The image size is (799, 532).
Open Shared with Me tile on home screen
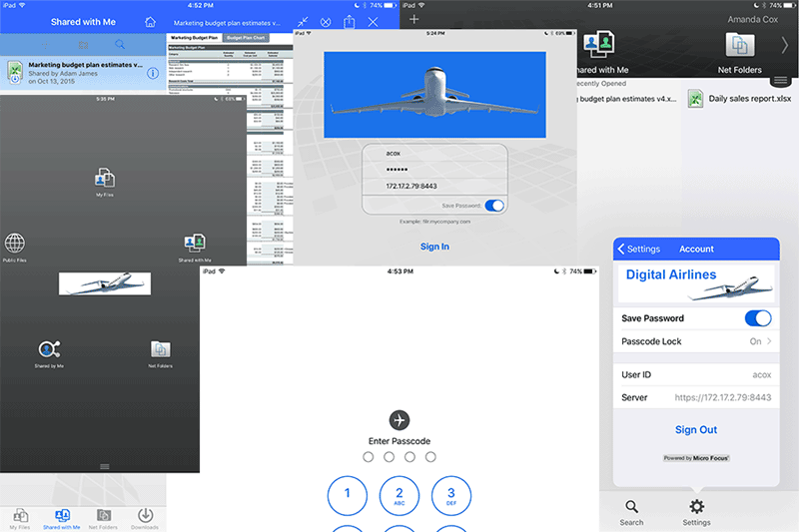click(600, 52)
